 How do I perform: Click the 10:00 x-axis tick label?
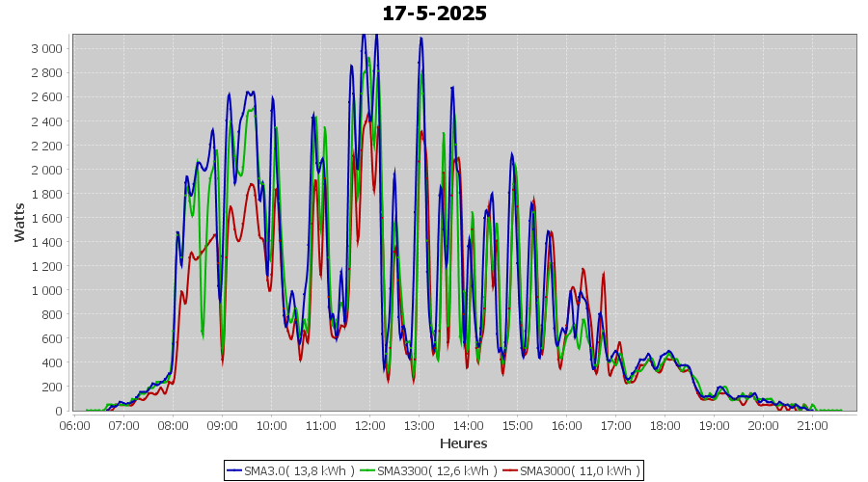point(271,425)
